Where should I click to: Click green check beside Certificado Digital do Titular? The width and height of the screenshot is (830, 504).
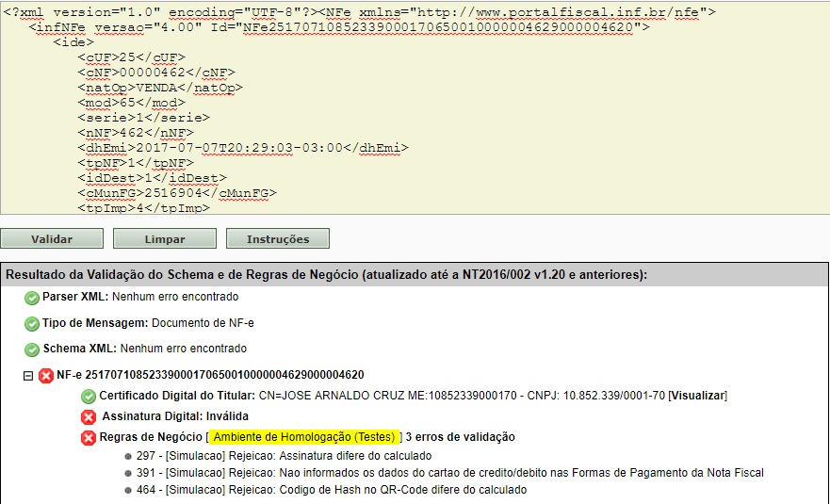[x=89, y=396]
